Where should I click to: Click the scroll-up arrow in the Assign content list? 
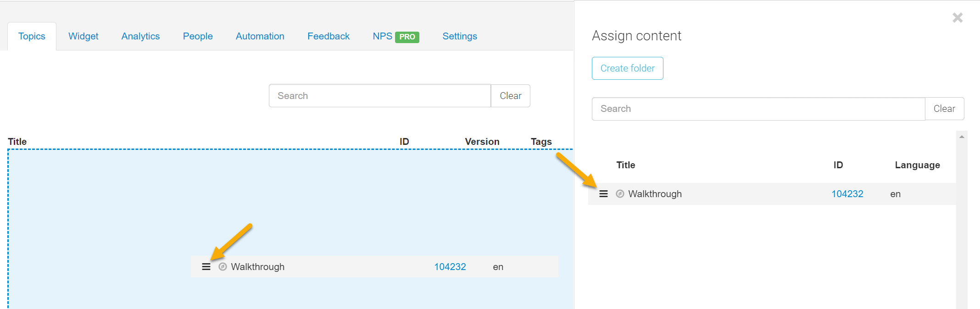(962, 137)
